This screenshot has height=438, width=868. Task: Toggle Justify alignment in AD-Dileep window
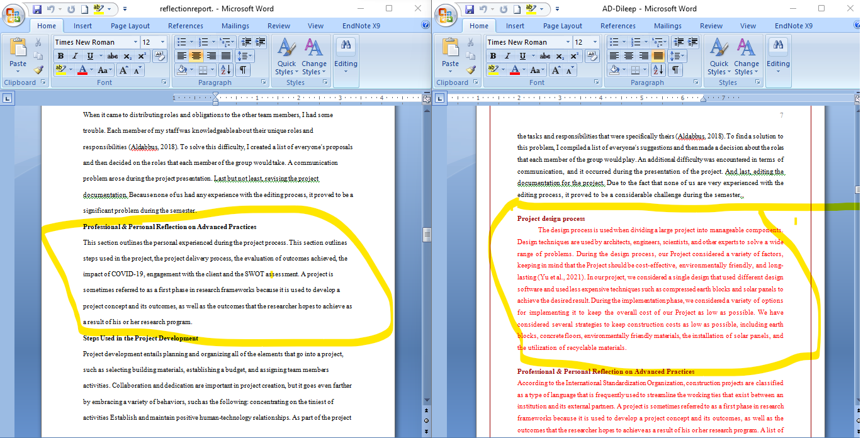(658, 56)
